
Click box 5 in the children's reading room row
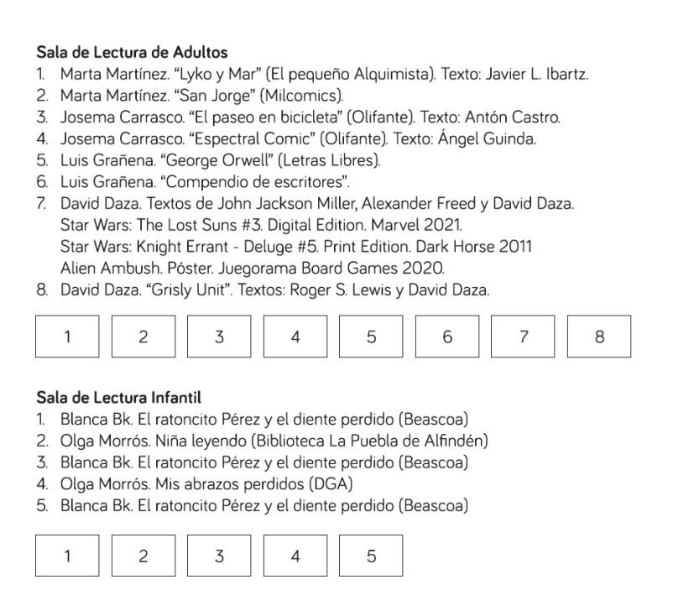click(x=371, y=556)
